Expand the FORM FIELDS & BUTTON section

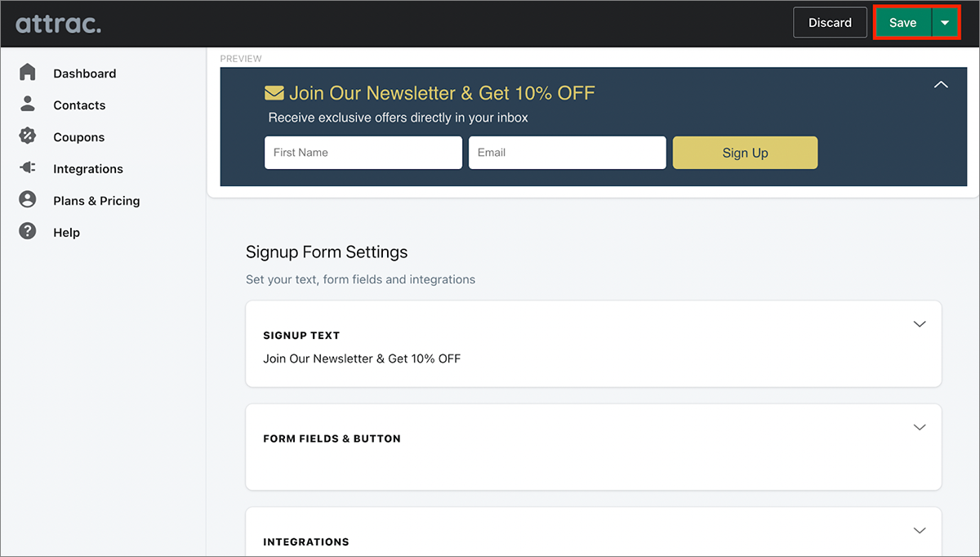[920, 427]
